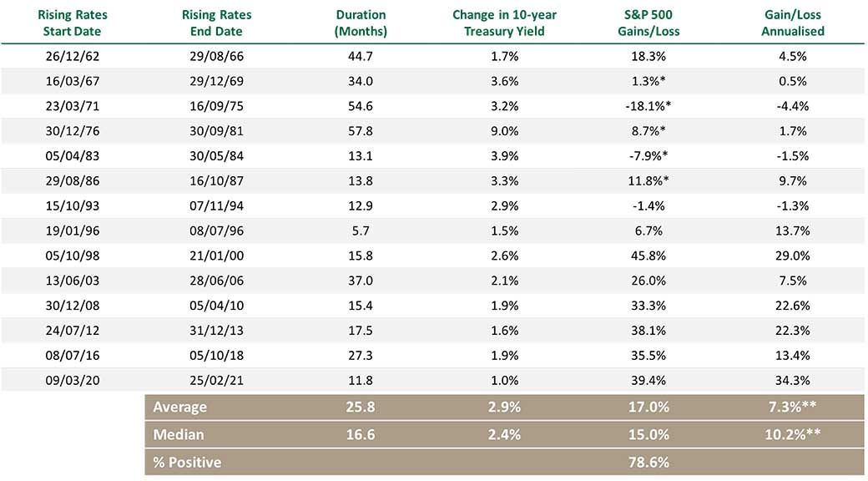This screenshot has height=481, width=868.
Task: Click the Rising Rates Start Date header
Action: (x=72, y=23)
